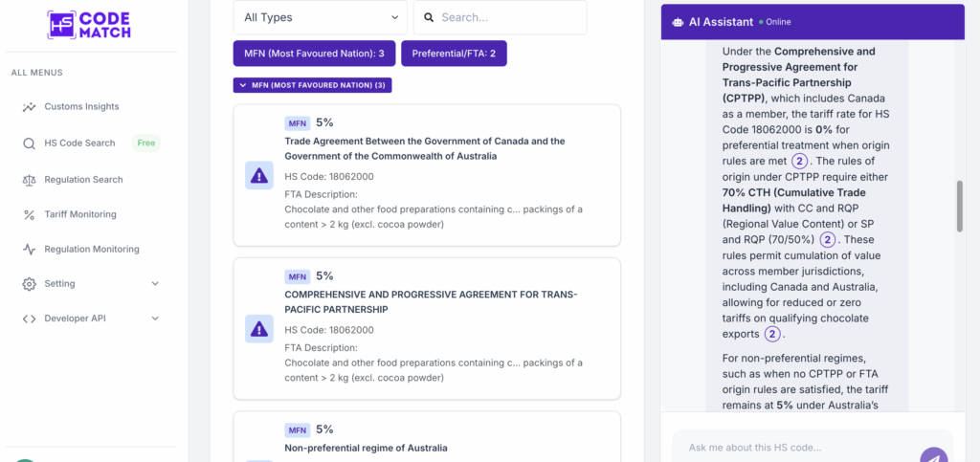Screen dimensions: 980x462
Task: Click the HS Code Search magnifier icon
Action: point(29,143)
